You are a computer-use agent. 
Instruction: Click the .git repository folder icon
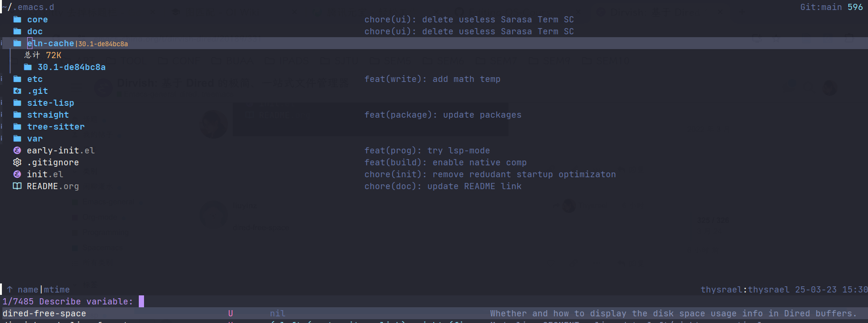coord(17,91)
